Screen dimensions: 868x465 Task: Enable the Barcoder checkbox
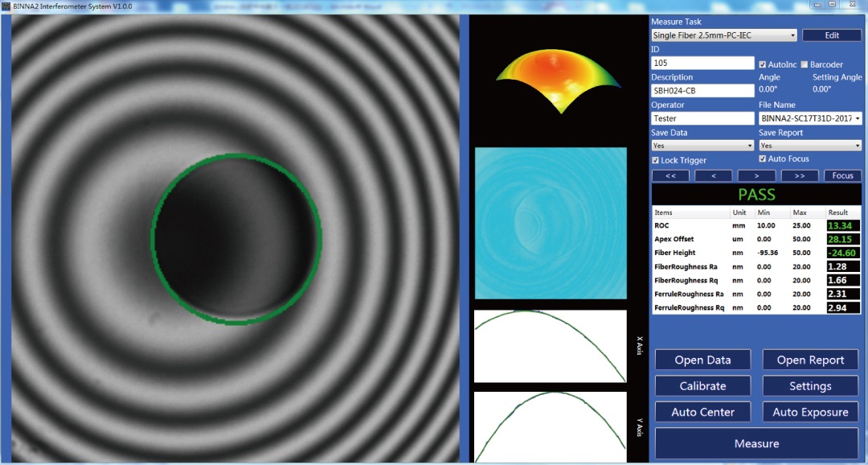(804, 64)
